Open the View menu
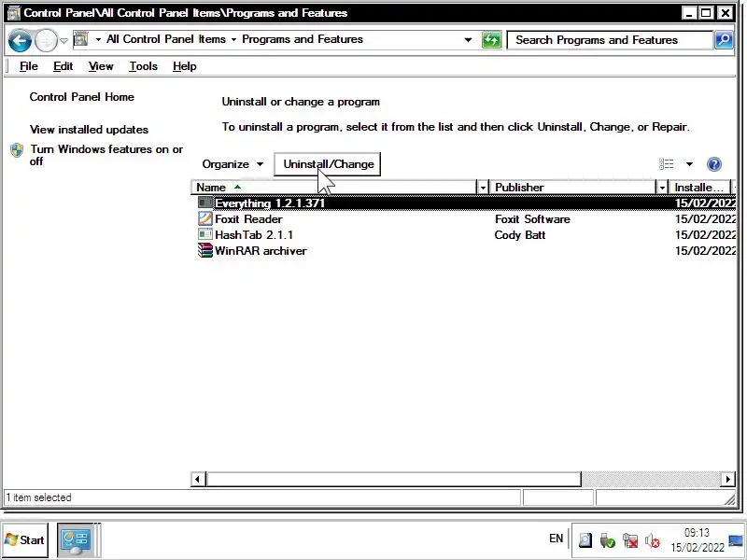 [x=101, y=66]
